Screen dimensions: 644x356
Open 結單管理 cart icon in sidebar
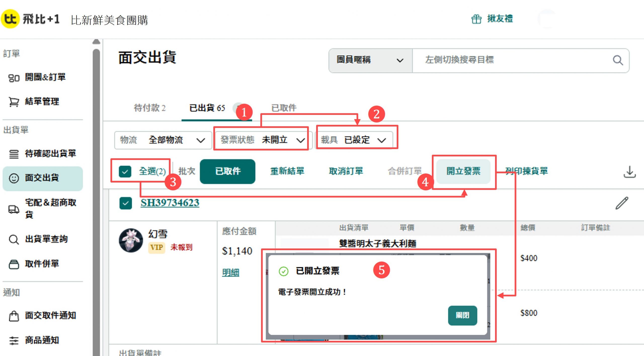[x=14, y=102]
